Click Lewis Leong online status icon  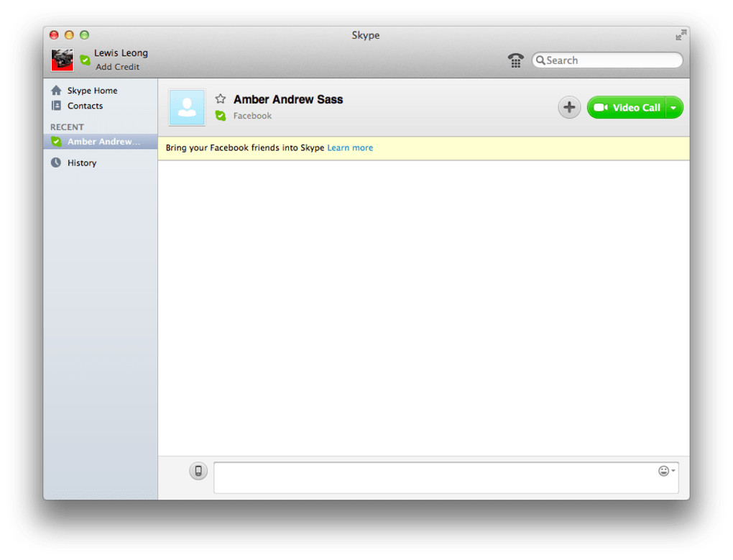pos(85,60)
